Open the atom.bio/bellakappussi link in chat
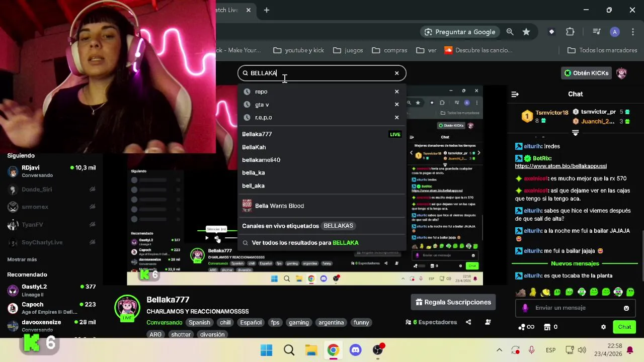Image resolution: width=644 pixels, height=362 pixels. coord(561,166)
